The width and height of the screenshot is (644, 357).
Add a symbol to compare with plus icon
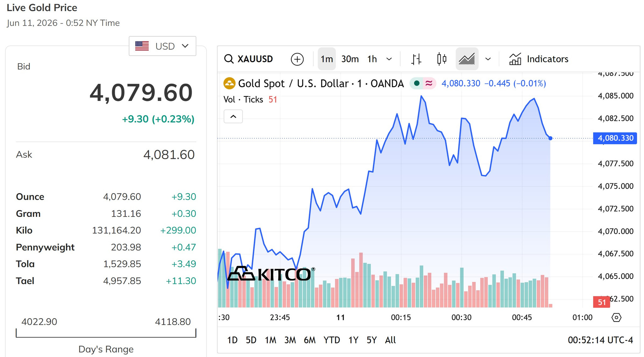tap(297, 59)
